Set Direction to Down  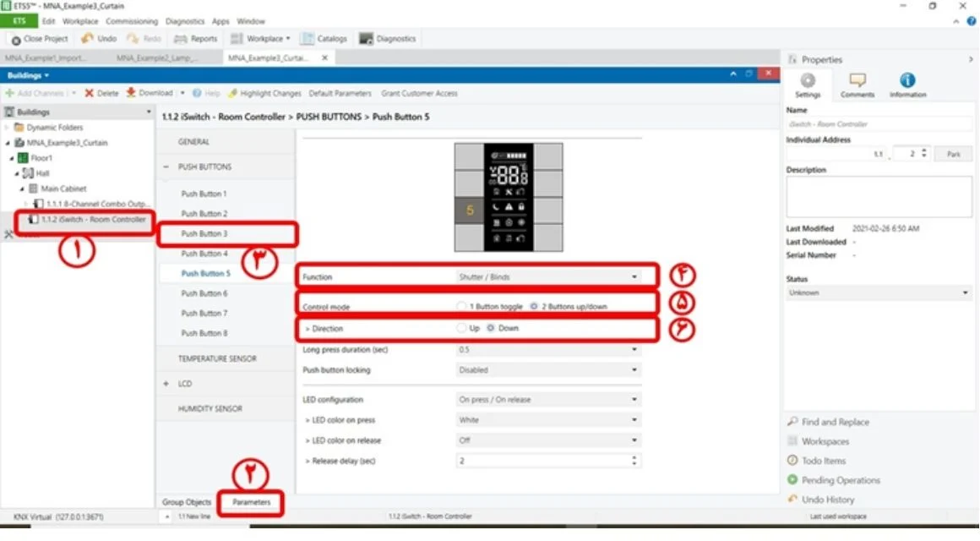pyautogui.click(x=491, y=328)
